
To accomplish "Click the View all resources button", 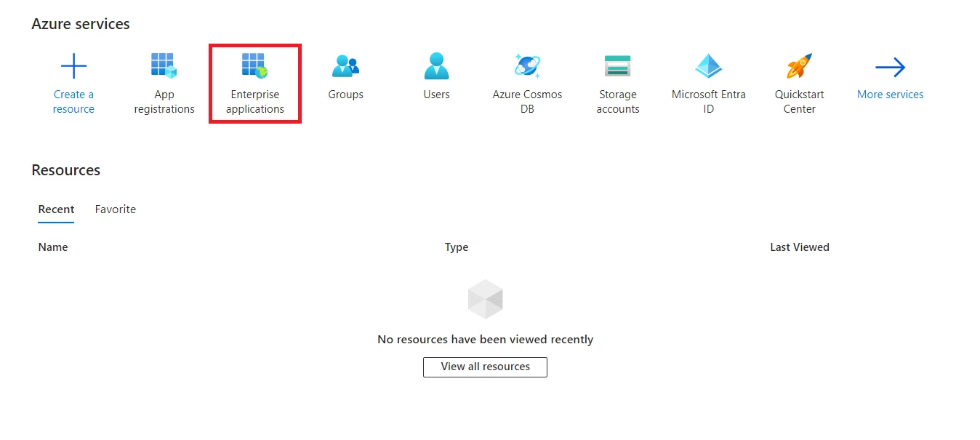I will [x=485, y=367].
